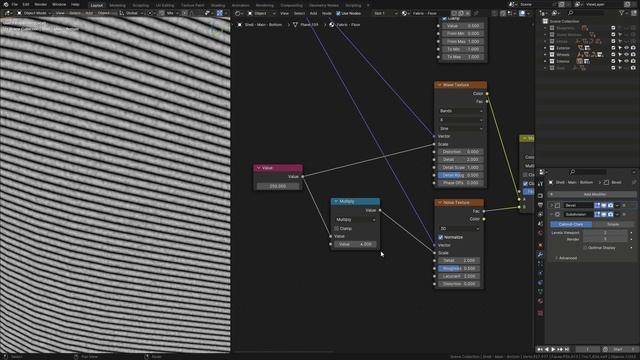This screenshot has height=360, width=640.
Task: Click the Play animation button
Action: pyautogui.click(x=553, y=349)
